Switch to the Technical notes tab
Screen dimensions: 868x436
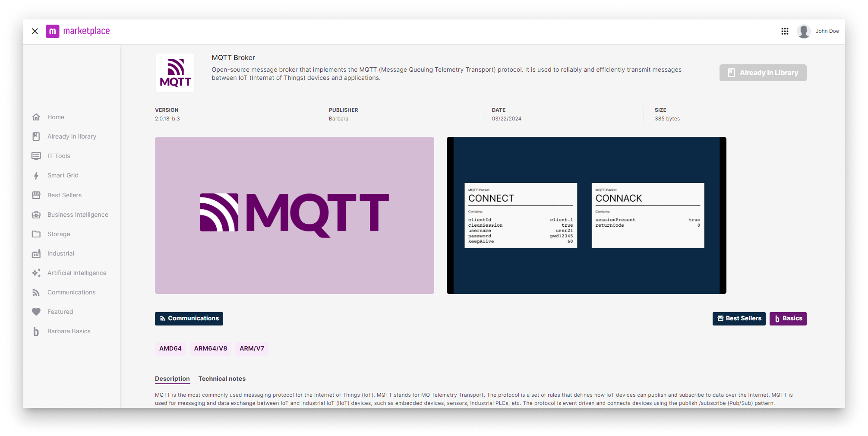point(222,379)
